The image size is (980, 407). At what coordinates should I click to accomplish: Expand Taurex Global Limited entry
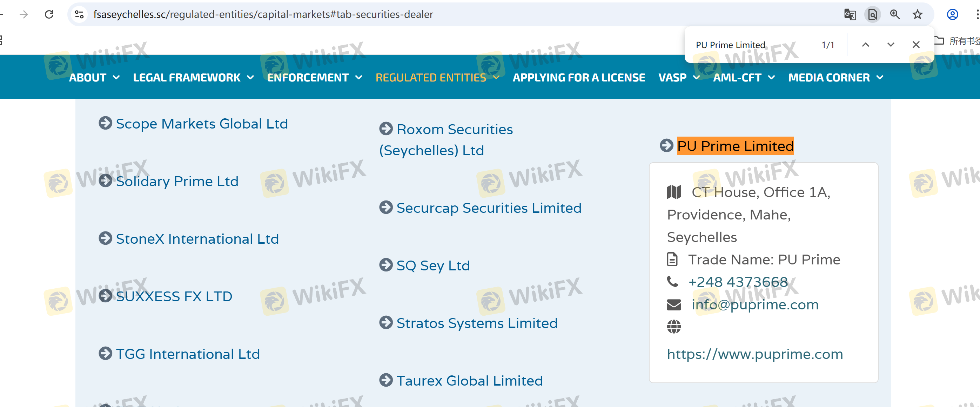pos(469,381)
